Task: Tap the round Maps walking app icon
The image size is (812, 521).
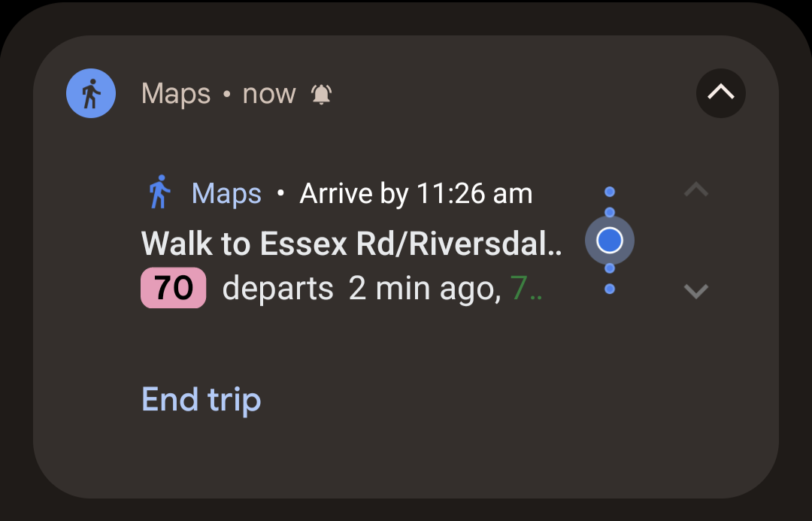Action: point(91,93)
